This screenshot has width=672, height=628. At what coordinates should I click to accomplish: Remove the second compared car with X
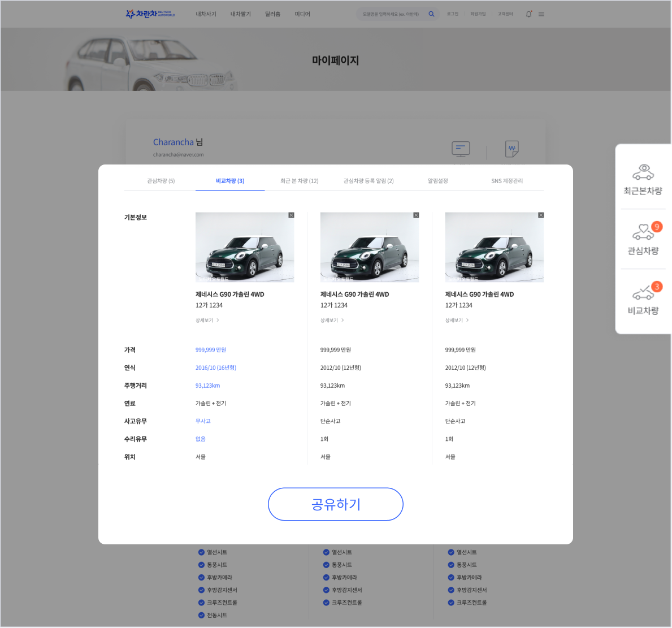(x=416, y=215)
